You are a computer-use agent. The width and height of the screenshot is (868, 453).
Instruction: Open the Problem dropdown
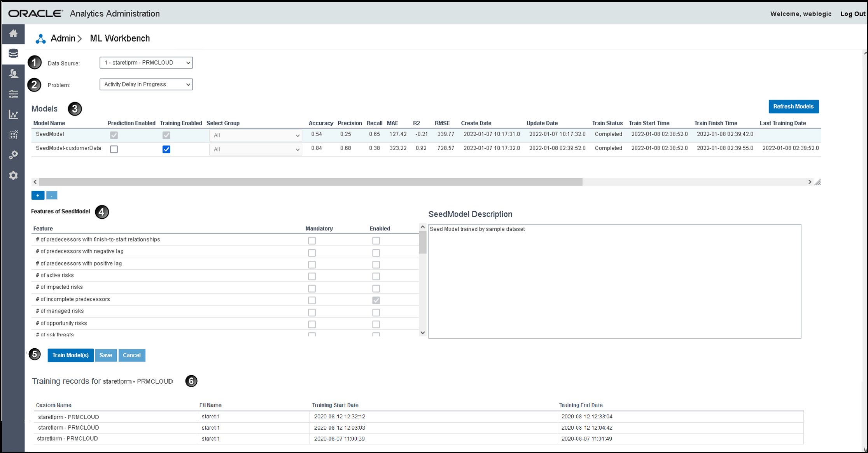tap(146, 84)
